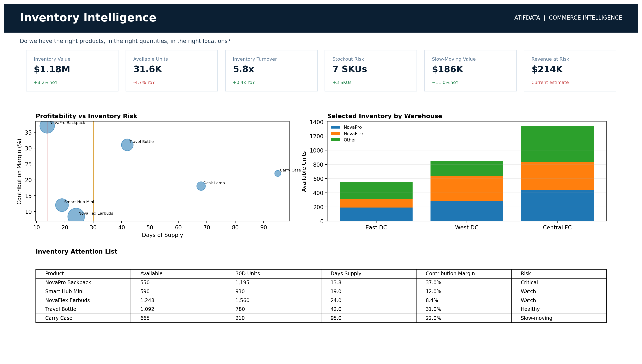Viewport: 642px width, 364px height.
Task: Click the 37.0% contribution margin cell
Action: (x=464, y=283)
